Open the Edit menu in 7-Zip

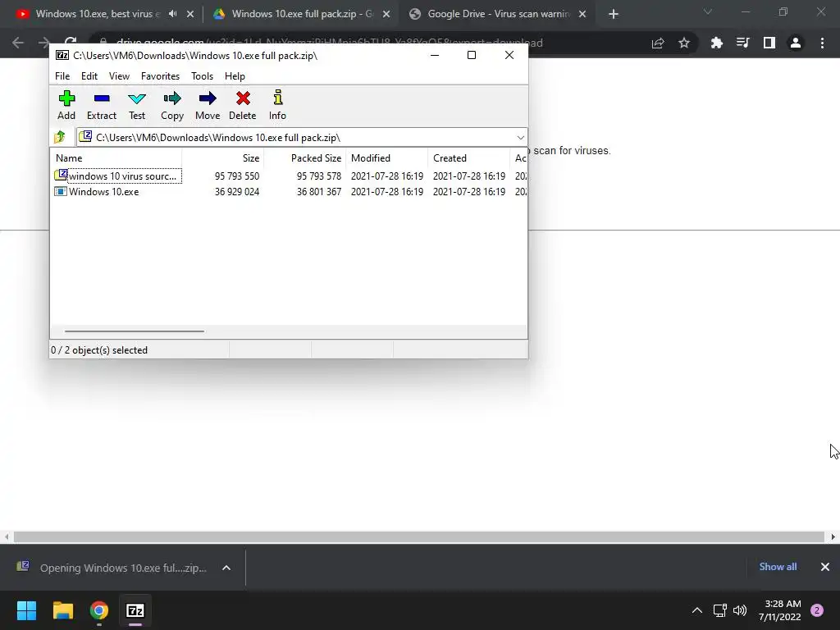click(89, 76)
